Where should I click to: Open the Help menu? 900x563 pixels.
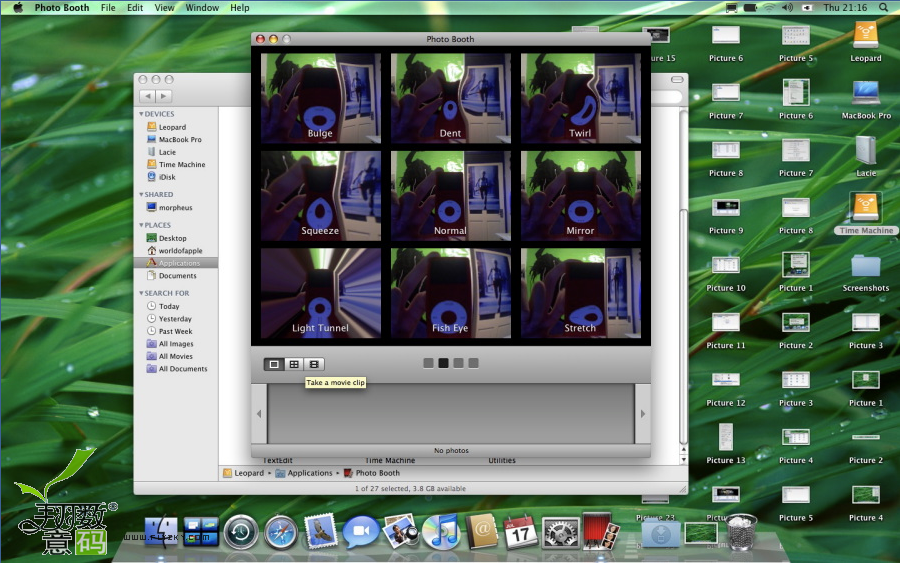click(x=239, y=7)
